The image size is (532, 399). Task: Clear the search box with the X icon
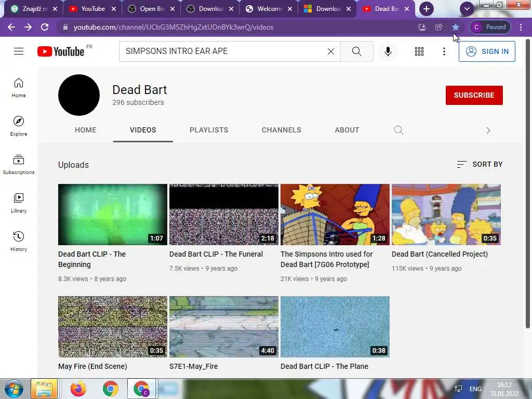(x=331, y=51)
